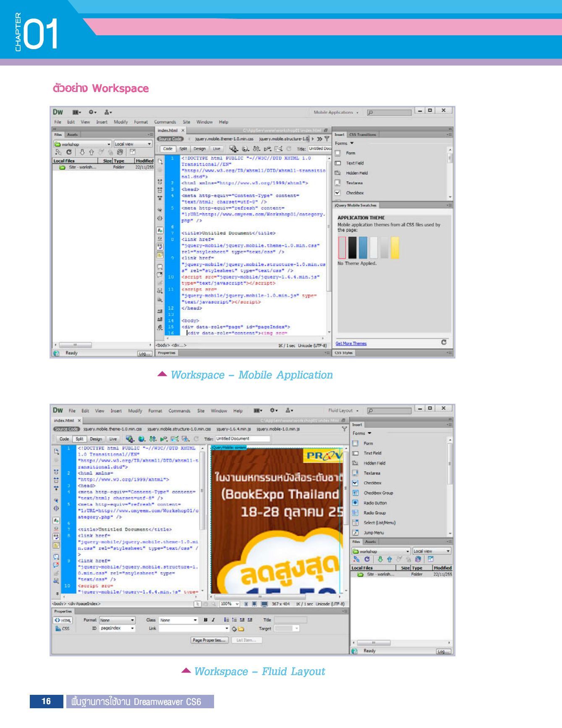Click the Preview in Browser globe in the Mobile Applications window
This screenshot has width=562, height=728.
246,149
